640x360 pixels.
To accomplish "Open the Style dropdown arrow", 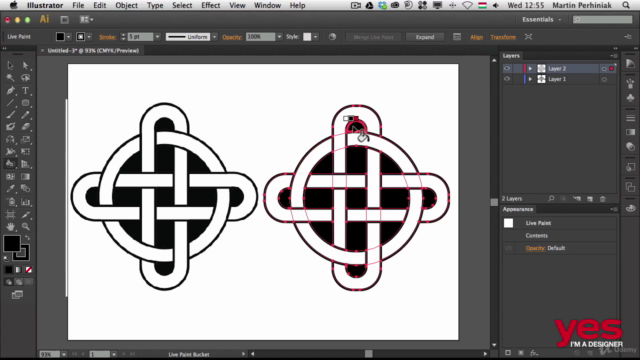I will tap(316, 37).
